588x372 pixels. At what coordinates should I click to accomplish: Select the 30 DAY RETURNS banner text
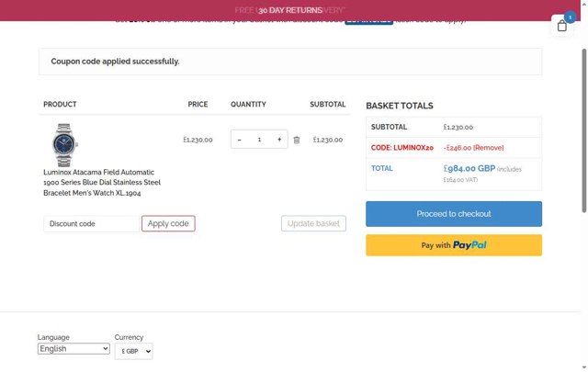tap(290, 10)
